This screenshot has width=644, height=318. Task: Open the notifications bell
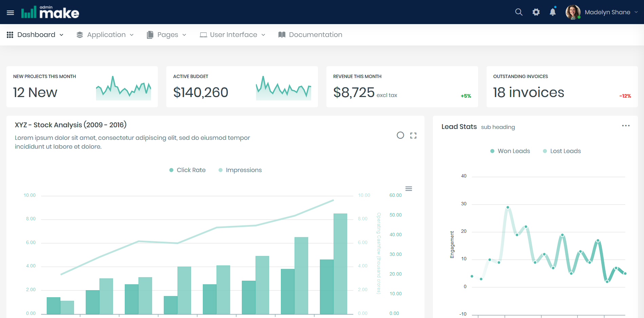pyautogui.click(x=553, y=12)
